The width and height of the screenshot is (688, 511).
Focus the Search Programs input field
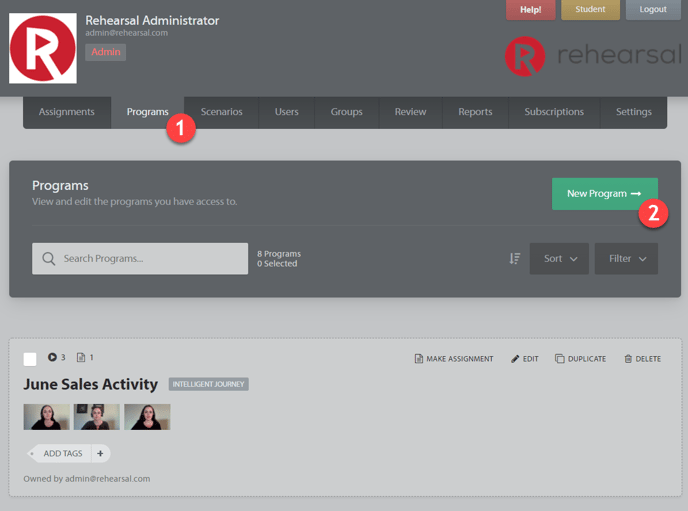click(150, 258)
